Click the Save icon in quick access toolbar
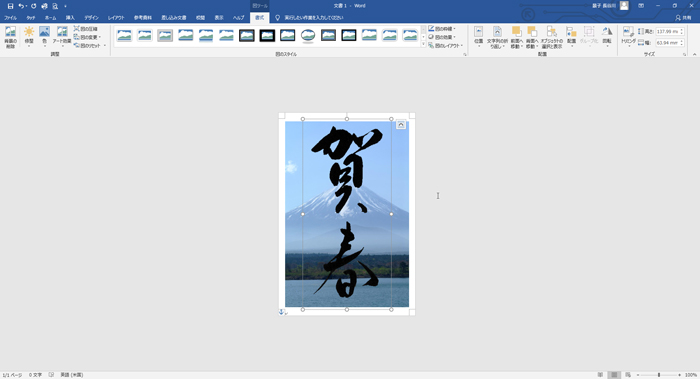 point(10,6)
